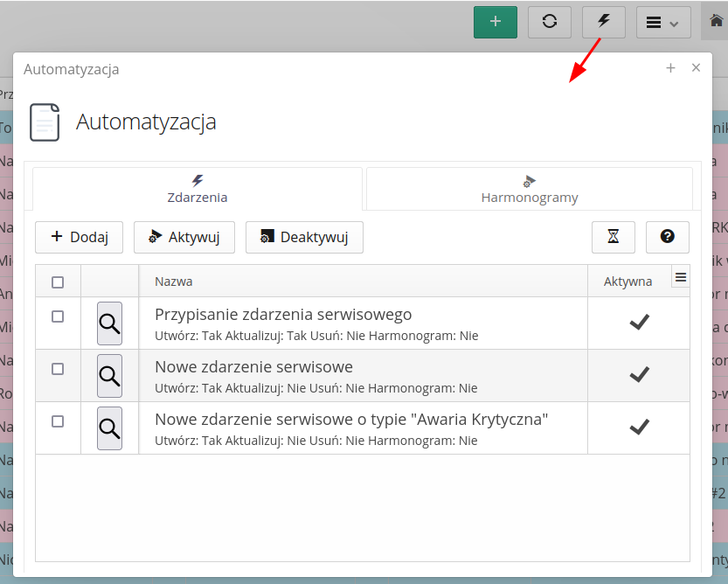Open the table column options menu
This screenshot has width=728, height=584.
point(681,277)
